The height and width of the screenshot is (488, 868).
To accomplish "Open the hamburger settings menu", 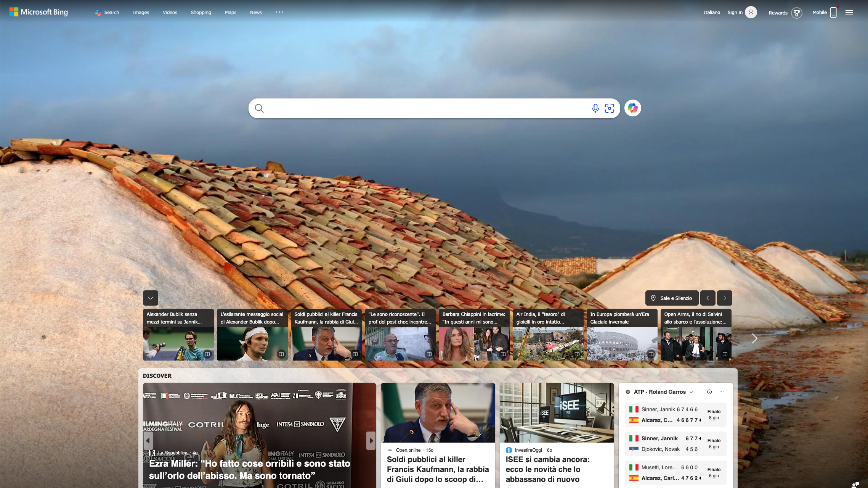I will [849, 13].
